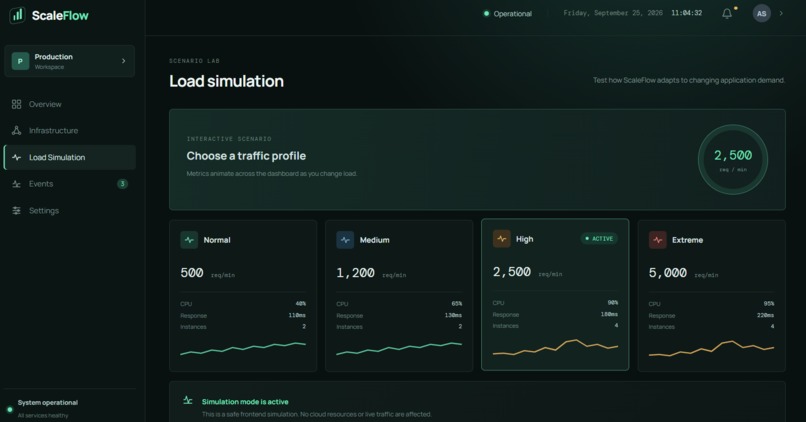Click the 500 req/min value on Normal card
Viewport: 806px width, 422px height.
tap(207, 273)
